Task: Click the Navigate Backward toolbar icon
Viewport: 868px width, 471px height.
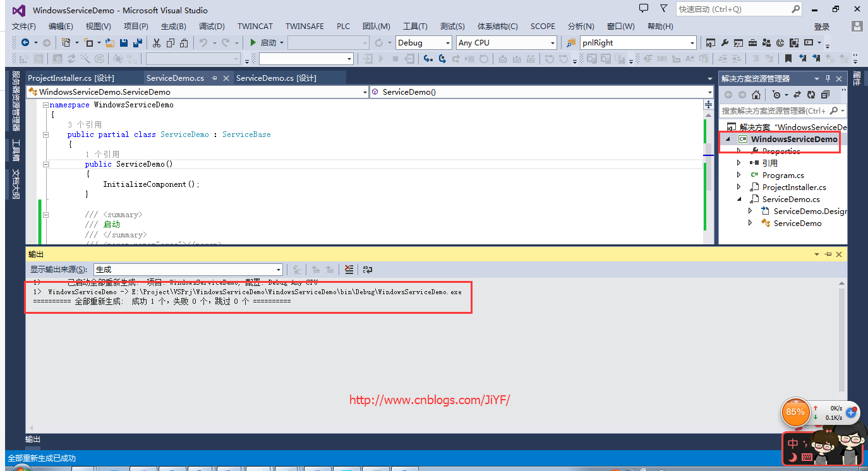Action: pos(25,43)
